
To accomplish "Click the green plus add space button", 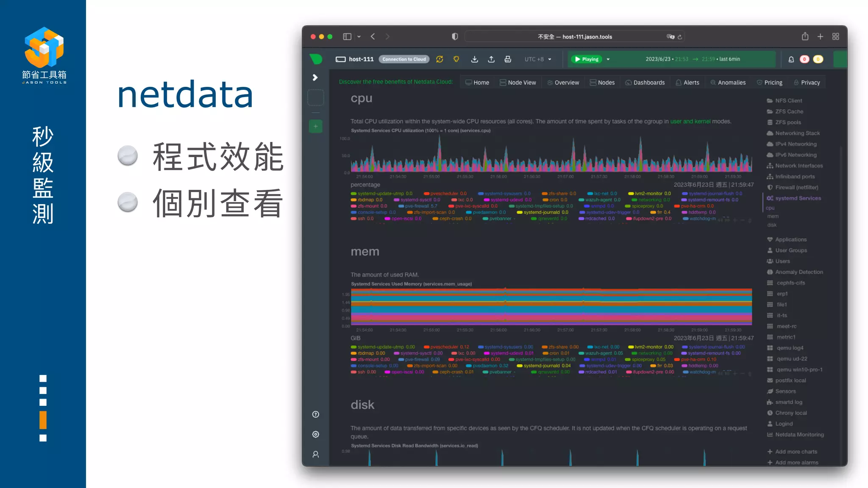I will pos(315,126).
